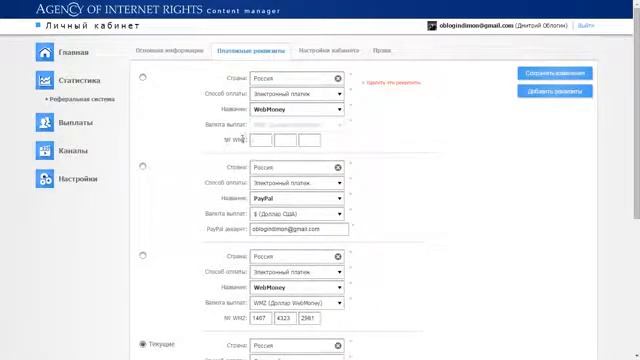Focus the first empty № WMZ box
The height and width of the screenshot is (360, 640).
click(x=261, y=140)
